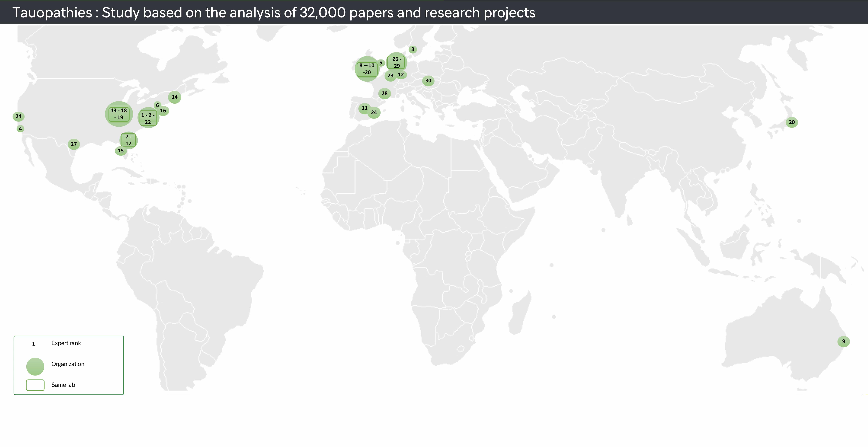Open the 13-18-19 same lab group marker
The width and height of the screenshot is (868, 447).
(x=119, y=114)
